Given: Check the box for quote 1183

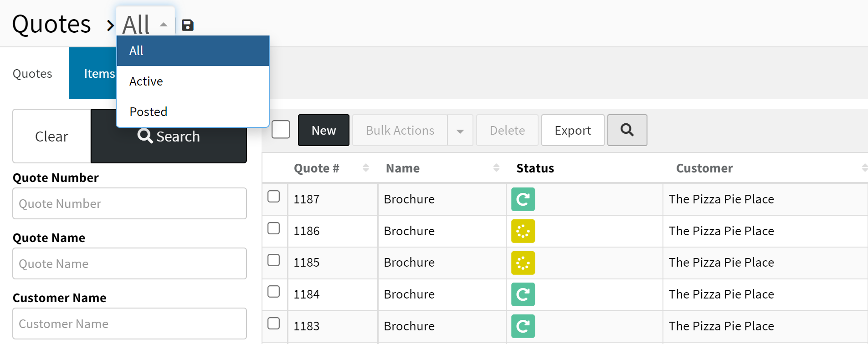Looking at the screenshot, I should point(273,323).
